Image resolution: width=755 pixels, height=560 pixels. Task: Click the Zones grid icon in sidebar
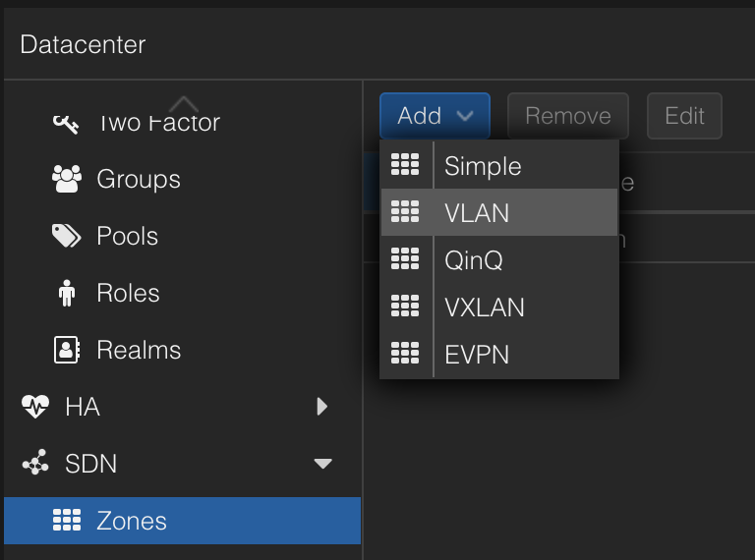67,520
